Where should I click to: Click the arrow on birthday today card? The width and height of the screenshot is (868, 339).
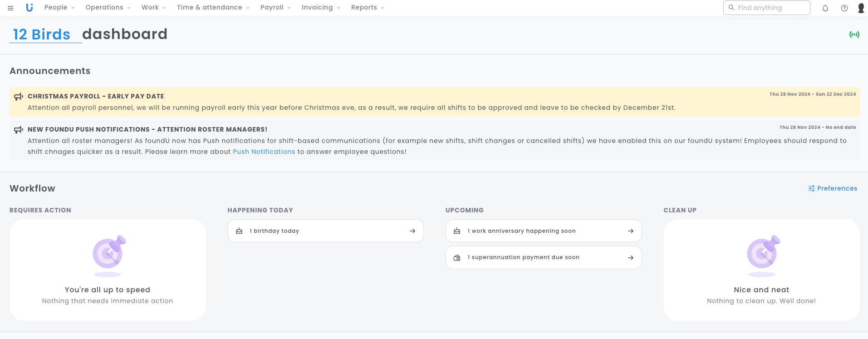tap(412, 231)
